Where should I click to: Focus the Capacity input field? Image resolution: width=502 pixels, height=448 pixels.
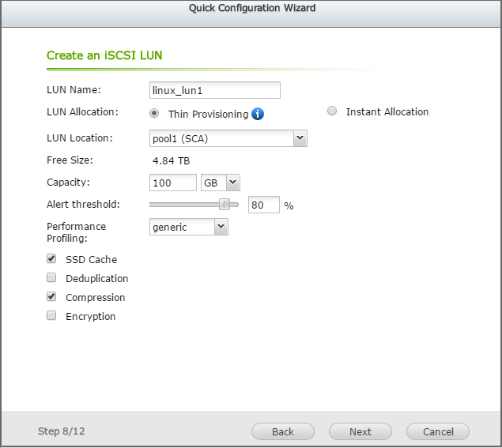coord(173,183)
